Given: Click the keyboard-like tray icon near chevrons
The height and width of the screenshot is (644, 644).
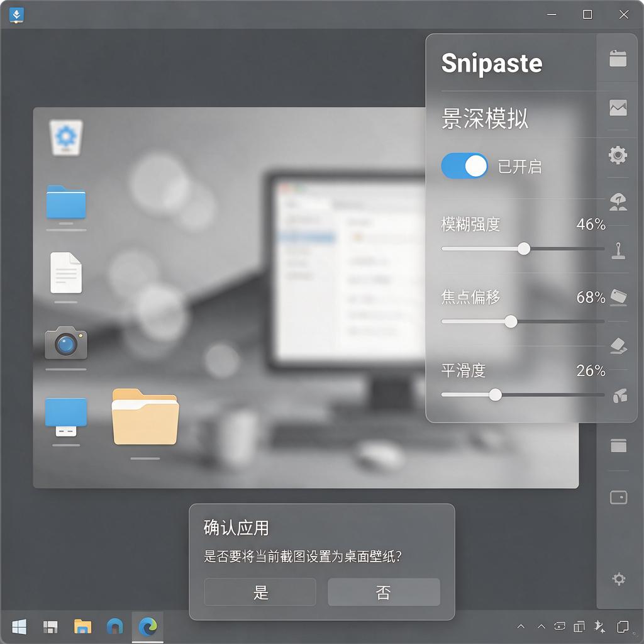Looking at the screenshot, I should [x=560, y=626].
